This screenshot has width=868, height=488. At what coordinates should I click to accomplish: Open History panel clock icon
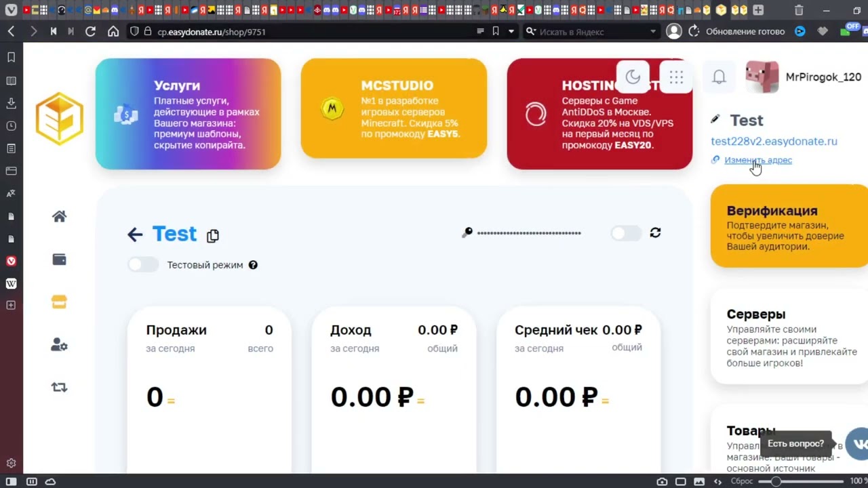pyautogui.click(x=11, y=126)
